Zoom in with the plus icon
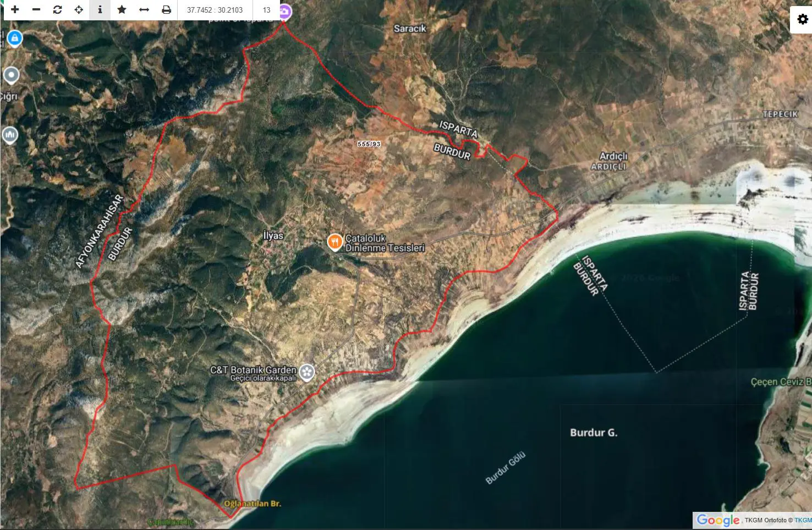812x530 pixels. pos(15,10)
